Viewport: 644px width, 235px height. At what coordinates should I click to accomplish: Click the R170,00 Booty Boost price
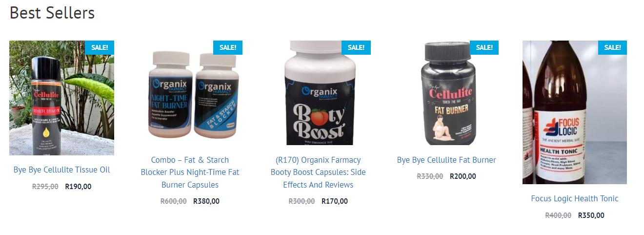click(335, 201)
